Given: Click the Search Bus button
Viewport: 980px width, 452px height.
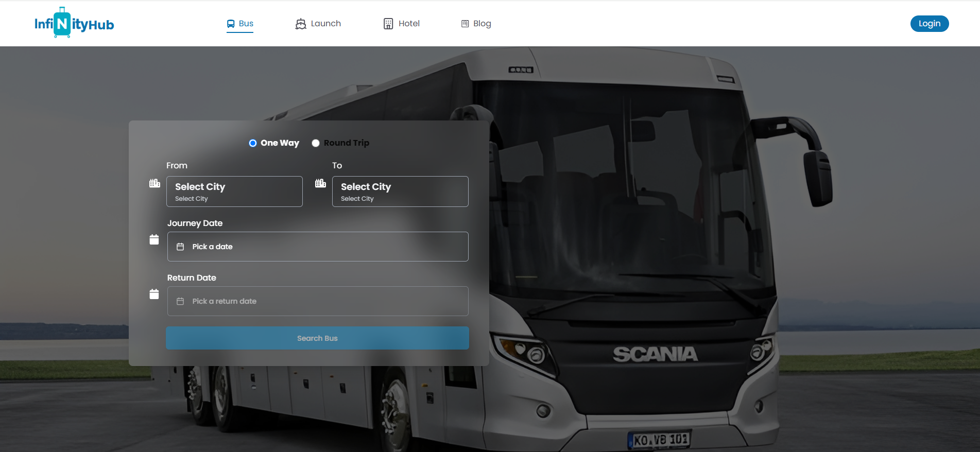Looking at the screenshot, I should click(x=317, y=338).
